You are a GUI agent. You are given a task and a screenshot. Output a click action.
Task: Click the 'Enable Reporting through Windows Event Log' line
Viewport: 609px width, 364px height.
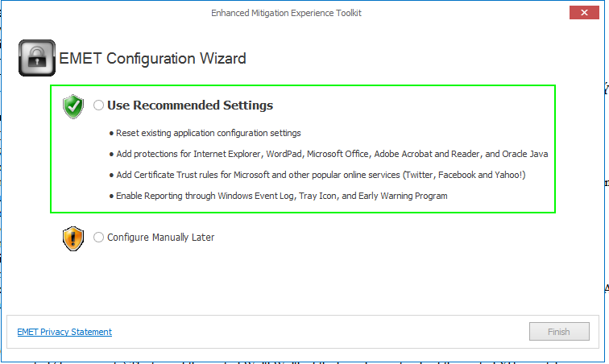(x=282, y=196)
